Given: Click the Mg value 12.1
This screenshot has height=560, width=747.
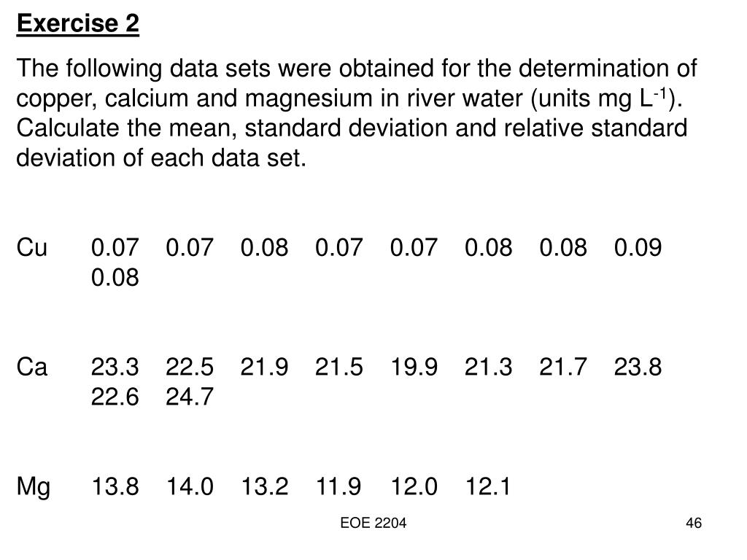Looking at the screenshot, I should pos(487,486).
